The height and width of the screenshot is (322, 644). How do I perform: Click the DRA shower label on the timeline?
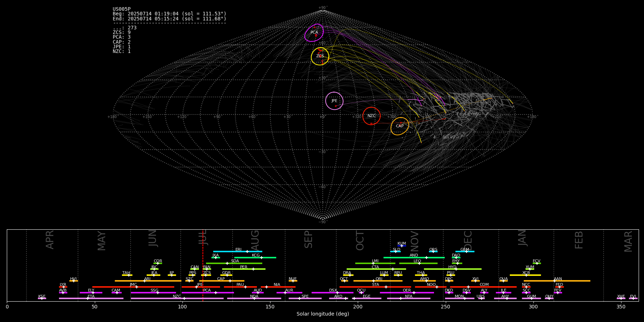click(347, 273)
